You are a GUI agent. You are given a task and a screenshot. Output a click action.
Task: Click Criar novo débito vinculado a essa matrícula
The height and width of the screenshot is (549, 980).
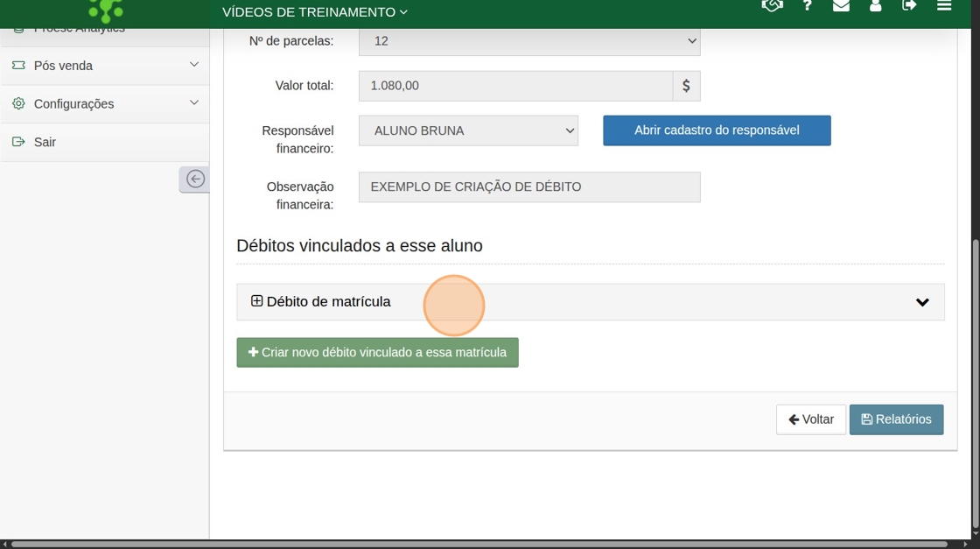coord(377,353)
